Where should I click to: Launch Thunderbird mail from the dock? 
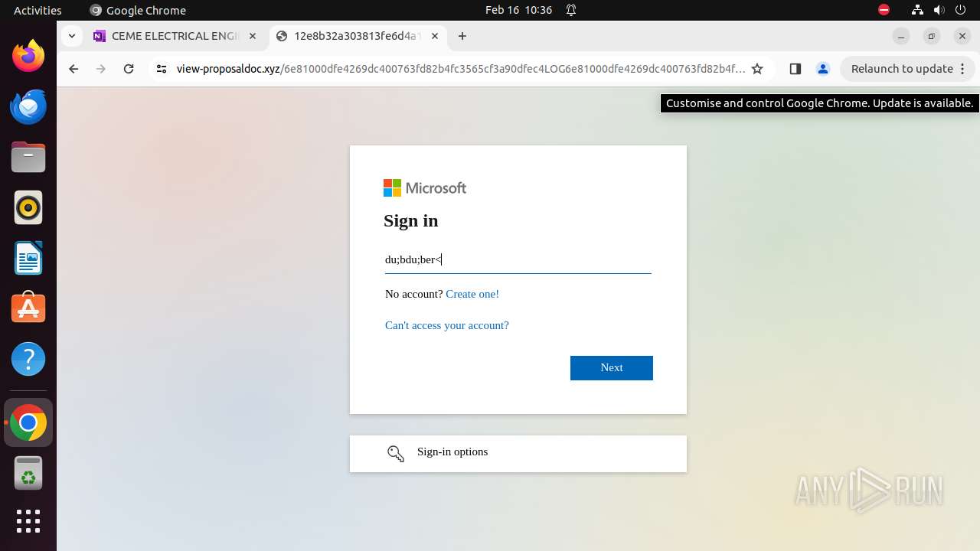click(x=28, y=106)
